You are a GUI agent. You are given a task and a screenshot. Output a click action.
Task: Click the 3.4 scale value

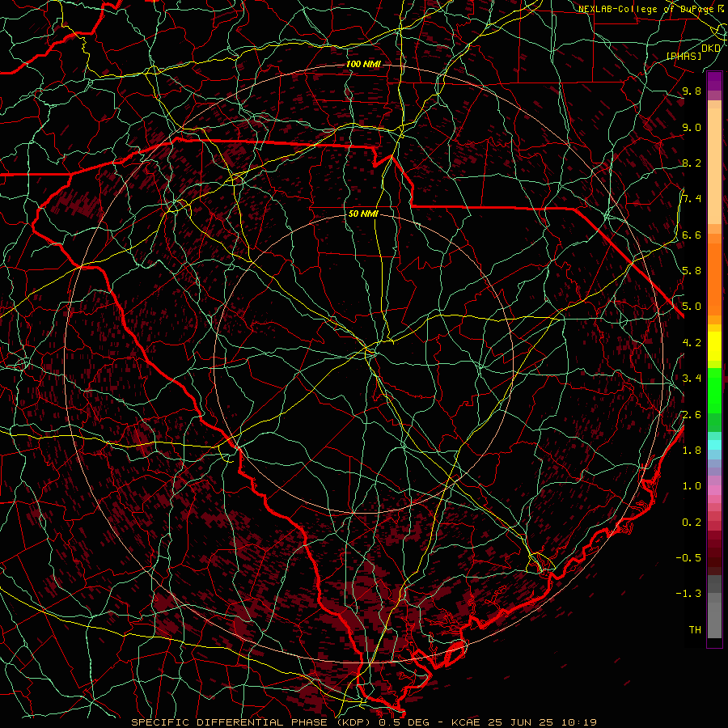[x=692, y=379]
